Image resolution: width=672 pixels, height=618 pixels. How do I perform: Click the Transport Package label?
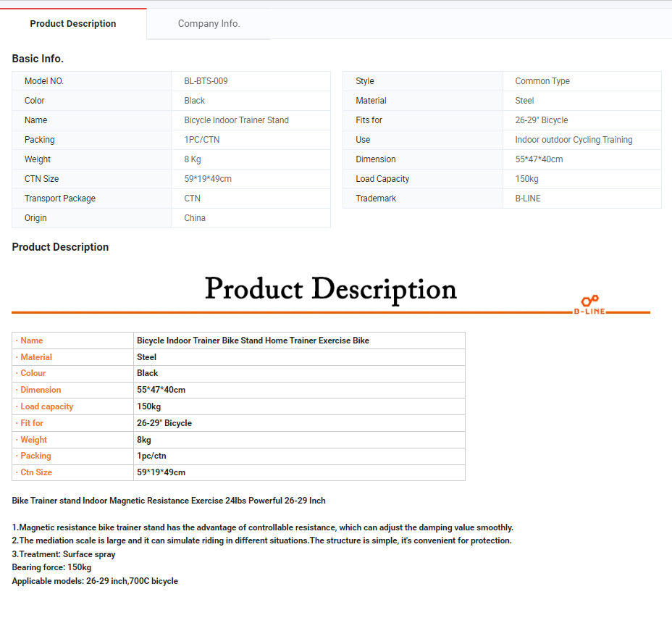pyautogui.click(x=60, y=199)
